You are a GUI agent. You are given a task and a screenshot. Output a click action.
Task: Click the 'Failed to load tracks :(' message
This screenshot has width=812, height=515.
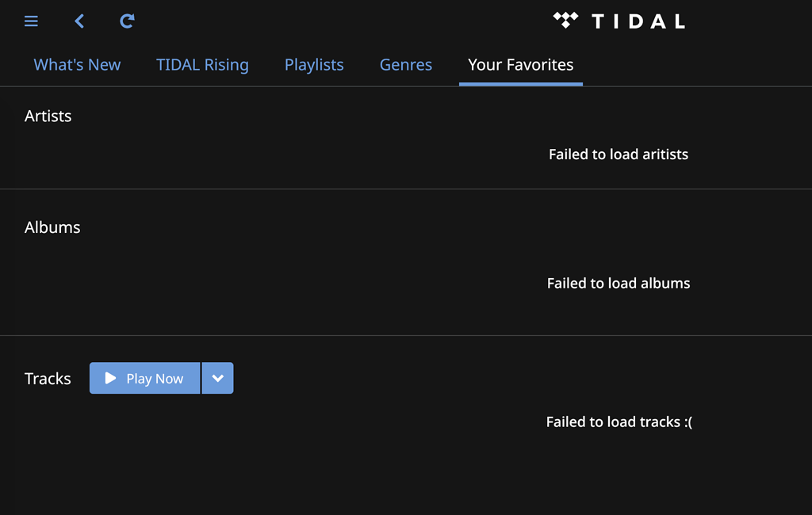coord(619,422)
